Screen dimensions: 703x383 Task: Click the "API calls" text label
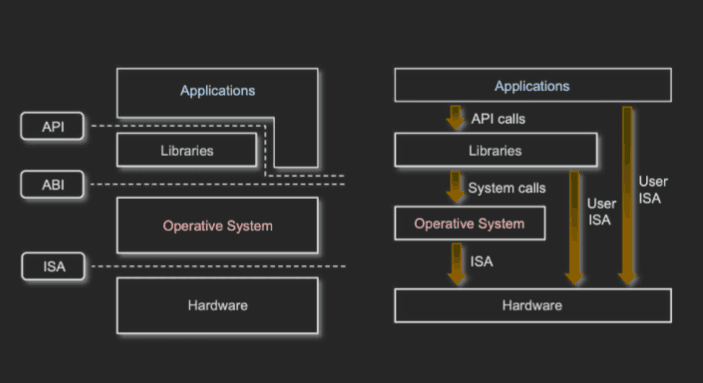tap(498, 119)
